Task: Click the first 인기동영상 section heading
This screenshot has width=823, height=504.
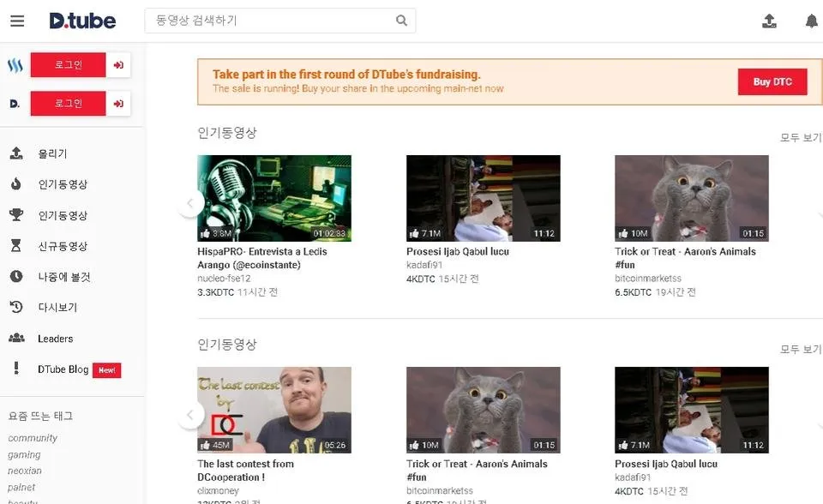Action: (x=226, y=133)
